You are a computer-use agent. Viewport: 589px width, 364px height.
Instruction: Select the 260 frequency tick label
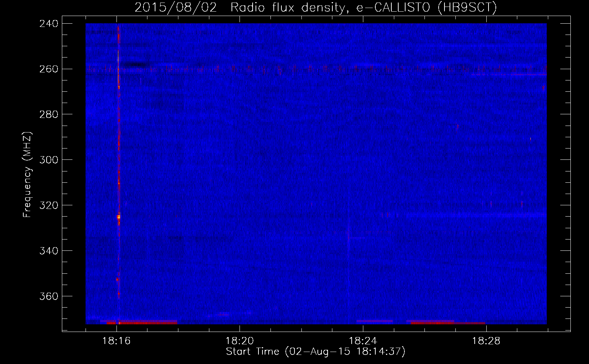pos(49,69)
